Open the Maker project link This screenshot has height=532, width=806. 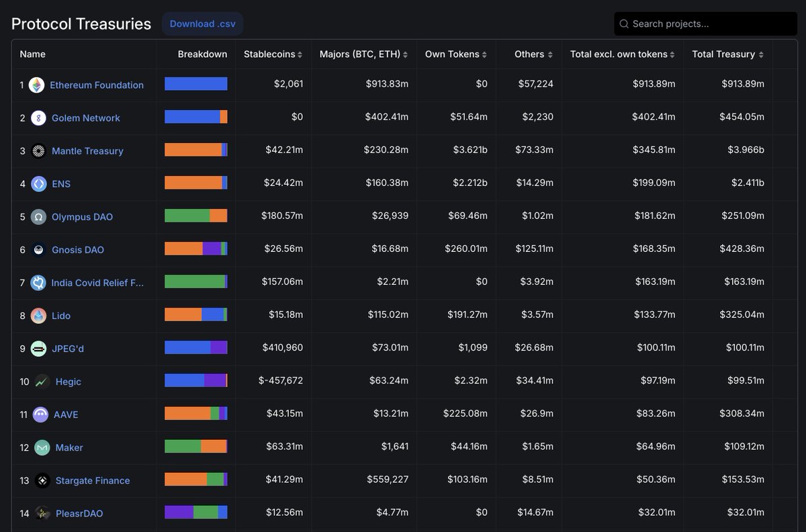[69, 447]
